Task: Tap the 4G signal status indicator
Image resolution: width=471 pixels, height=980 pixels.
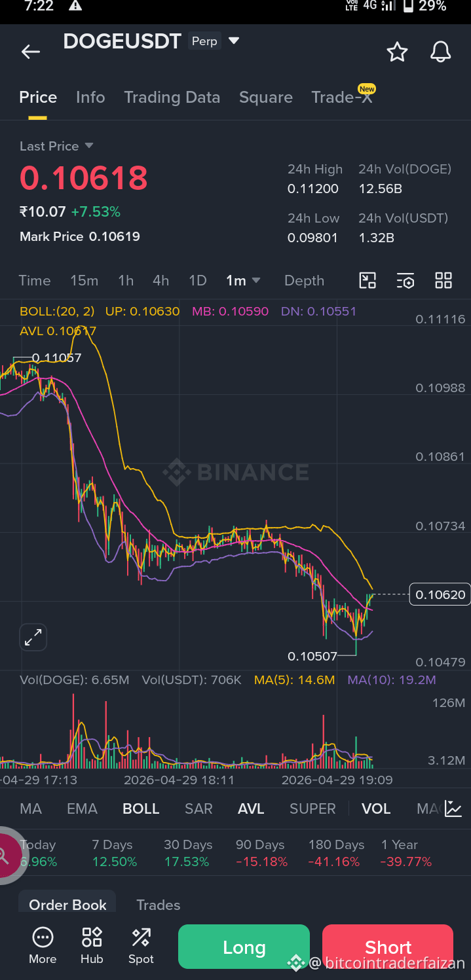Action: pyautogui.click(x=380, y=6)
